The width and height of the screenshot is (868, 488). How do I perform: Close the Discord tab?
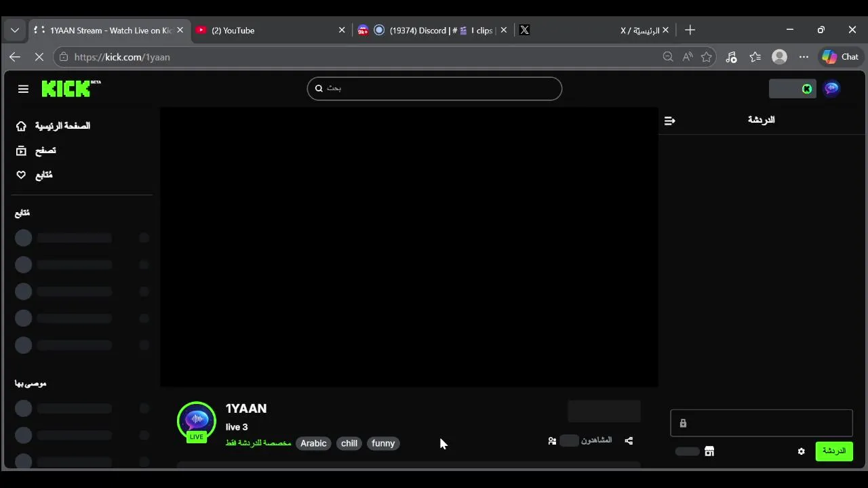pos(503,30)
